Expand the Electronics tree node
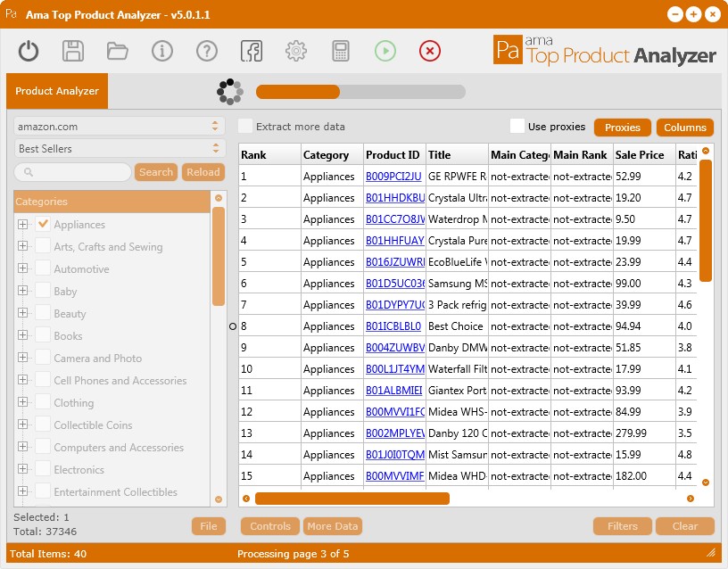This screenshot has width=728, height=569. 22,468
